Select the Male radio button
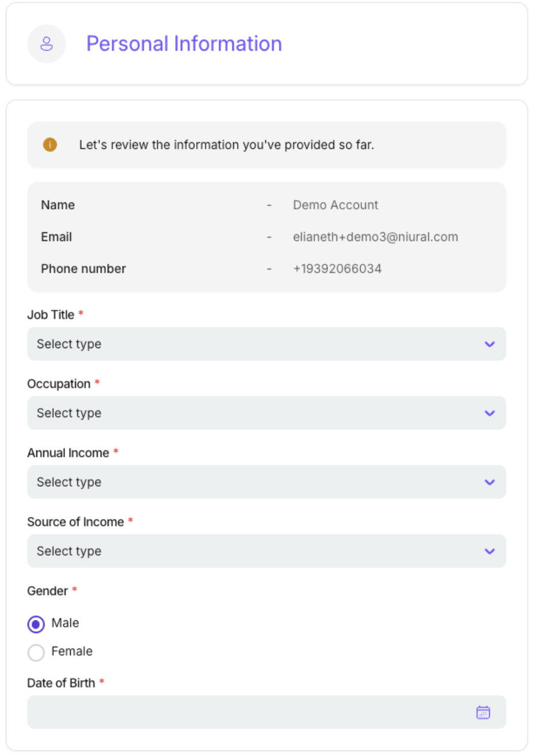The height and width of the screenshot is (756, 534). click(36, 624)
